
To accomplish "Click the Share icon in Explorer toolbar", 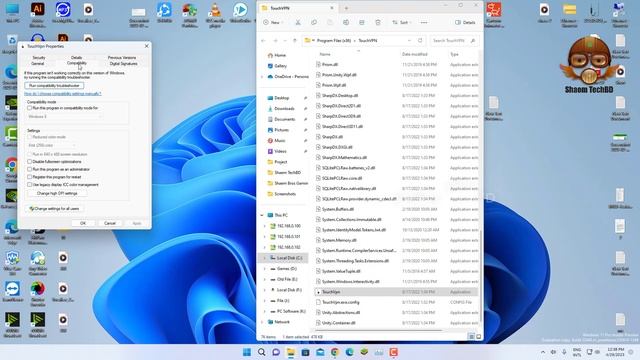I will click(x=362, y=22).
